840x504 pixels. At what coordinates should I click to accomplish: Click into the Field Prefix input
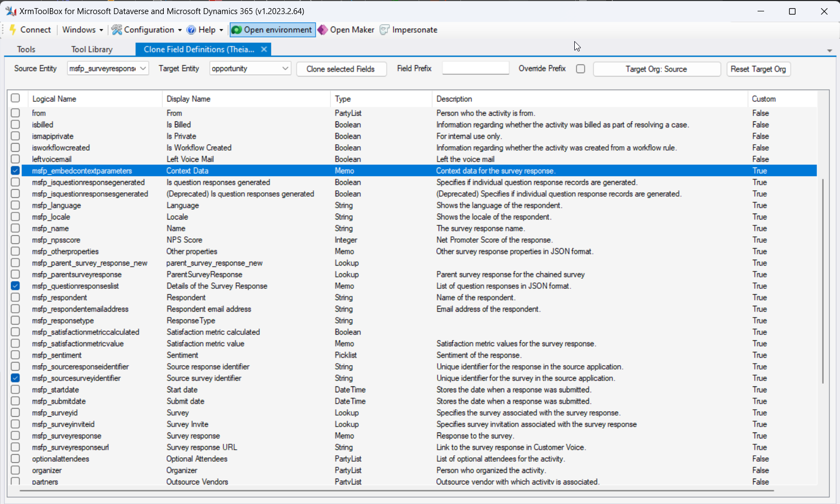(x=476, y=68)
